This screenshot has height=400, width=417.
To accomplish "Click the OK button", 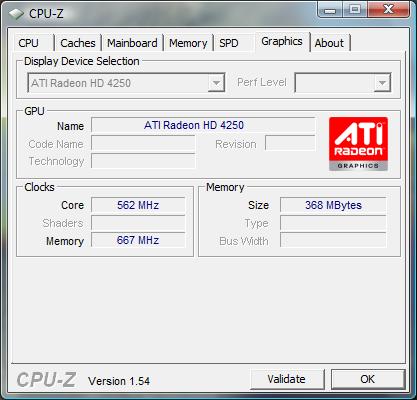I will click(368, 379).
